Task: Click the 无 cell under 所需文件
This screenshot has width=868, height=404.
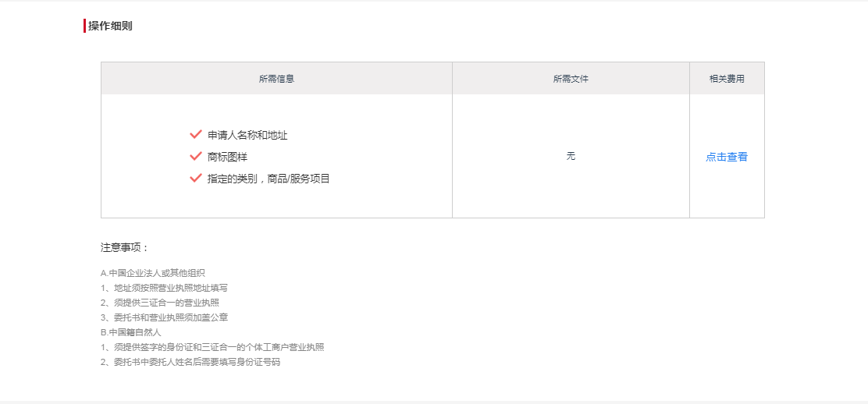Action: click(x=571, y=156)
